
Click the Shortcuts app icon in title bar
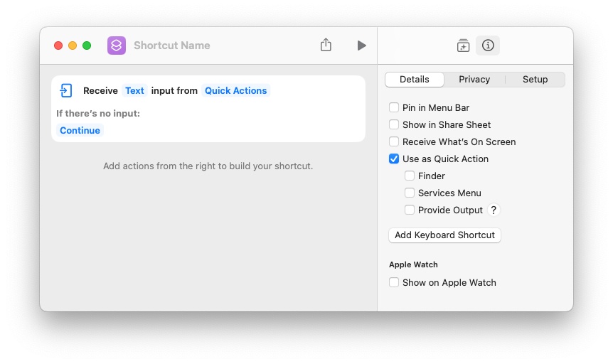coord(117,45)
